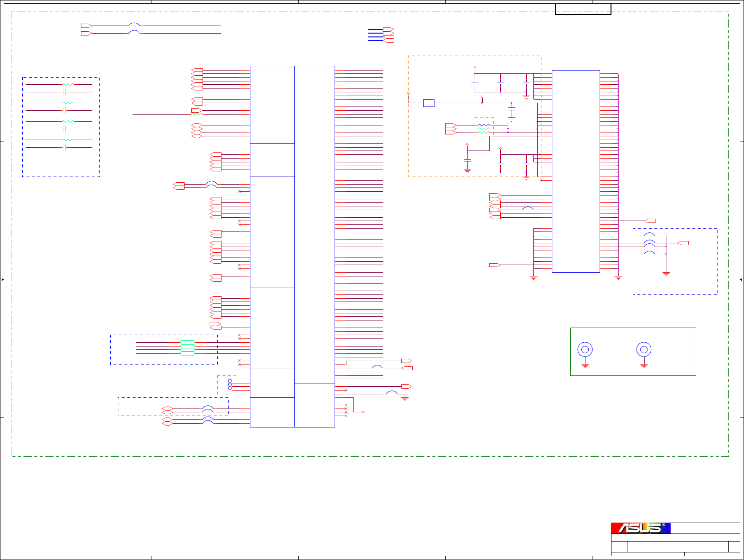Select the left mounting hole symbol in the green box

coord(585,350)
